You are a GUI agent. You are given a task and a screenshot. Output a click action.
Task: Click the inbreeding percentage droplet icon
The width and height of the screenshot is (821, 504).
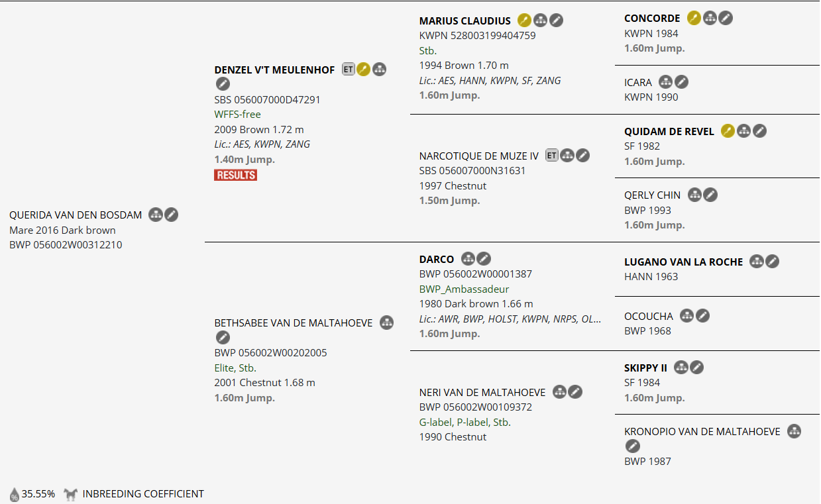15,494
